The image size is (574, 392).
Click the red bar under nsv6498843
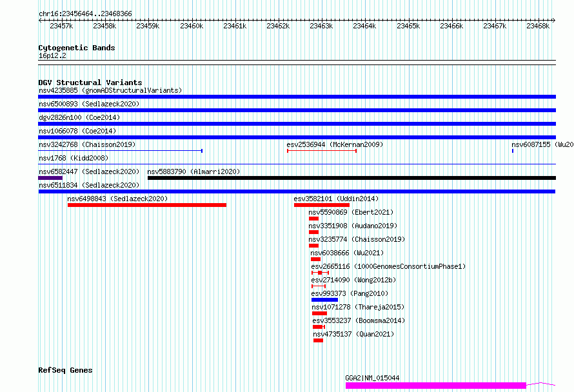tap(147, 205)
